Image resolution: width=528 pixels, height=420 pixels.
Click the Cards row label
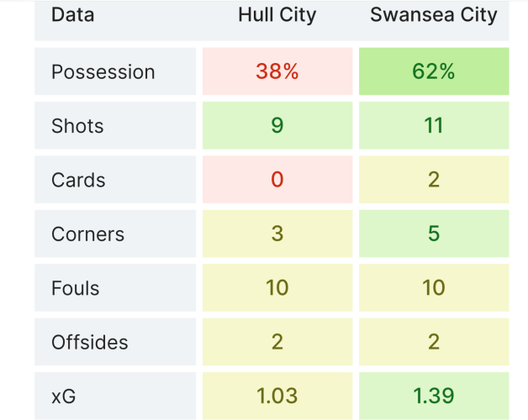click(x=78, y=180)
